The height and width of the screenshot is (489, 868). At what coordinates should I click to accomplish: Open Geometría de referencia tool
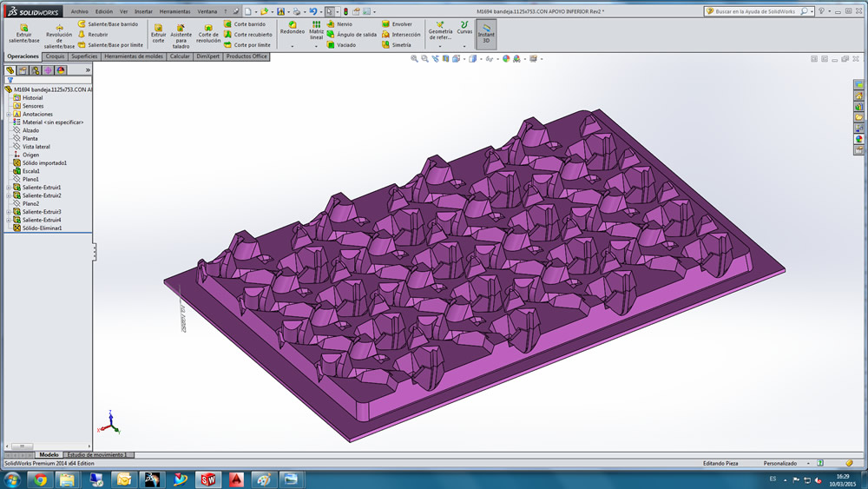tap(440, 31)
